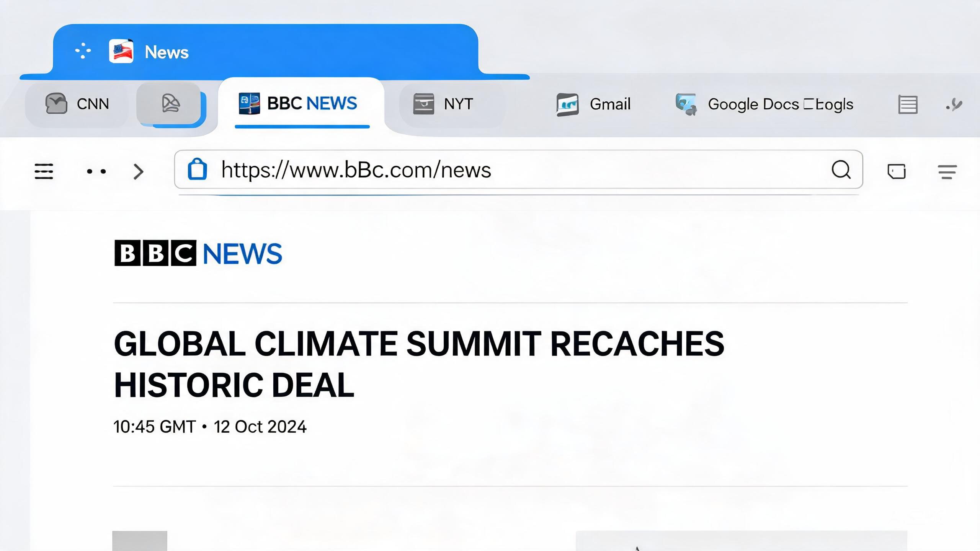
Task: Click the two-dot icon in toolbar
Action: tap(96, 171)
